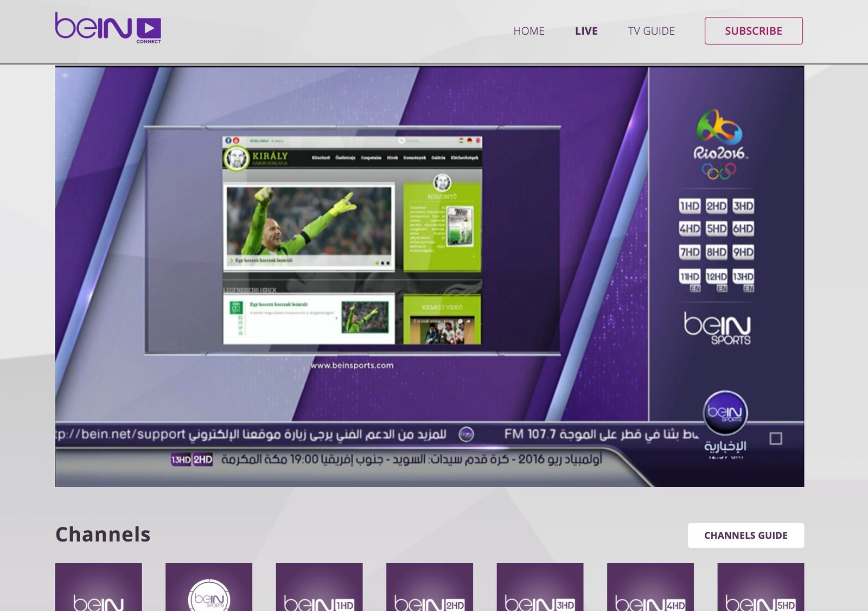Viewport: 868px width, 611px height.
Task: Choose the beIN 2HD channel
Action: click(x=430, y=587)
